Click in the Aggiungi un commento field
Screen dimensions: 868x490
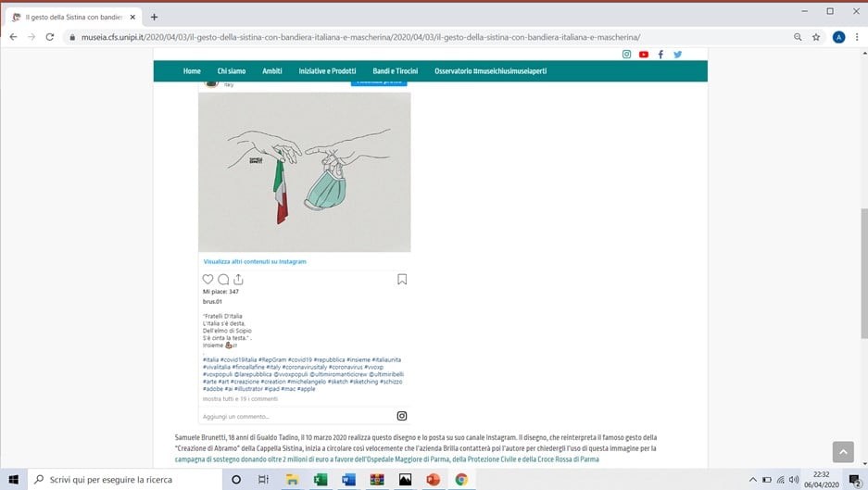[296, 417]
